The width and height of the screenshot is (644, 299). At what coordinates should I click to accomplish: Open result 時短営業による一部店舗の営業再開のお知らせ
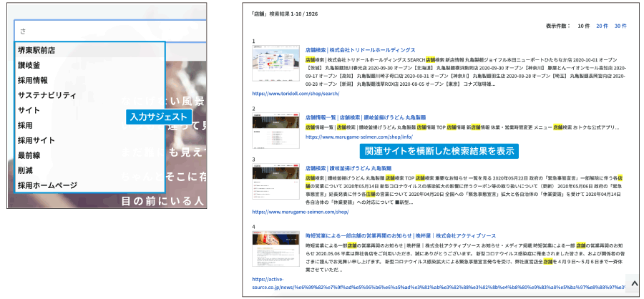[401, 236]
